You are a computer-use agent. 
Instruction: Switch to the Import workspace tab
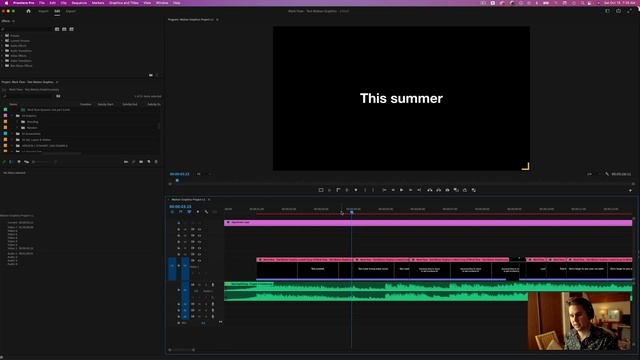[43, 11]
